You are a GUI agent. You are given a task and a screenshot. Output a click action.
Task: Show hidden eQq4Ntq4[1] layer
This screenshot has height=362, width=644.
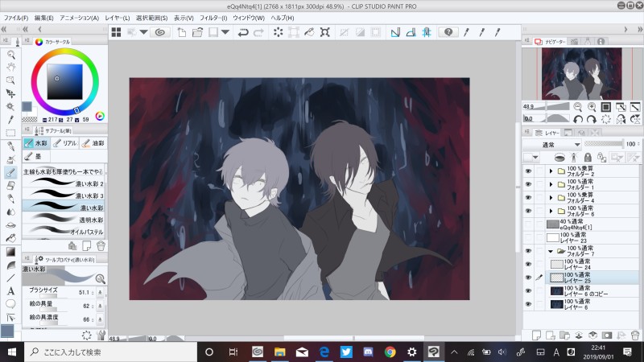click(528, 224)
